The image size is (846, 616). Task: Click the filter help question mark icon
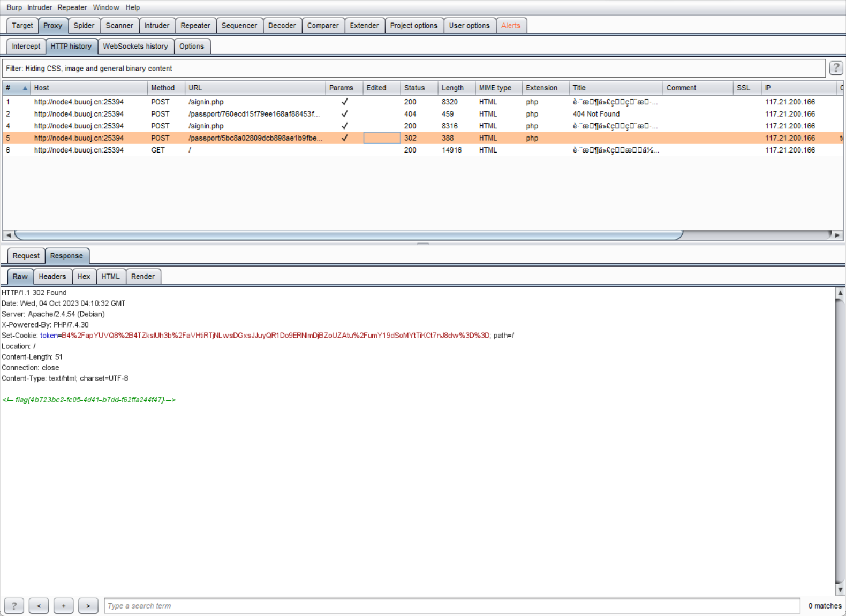[836, 68]
